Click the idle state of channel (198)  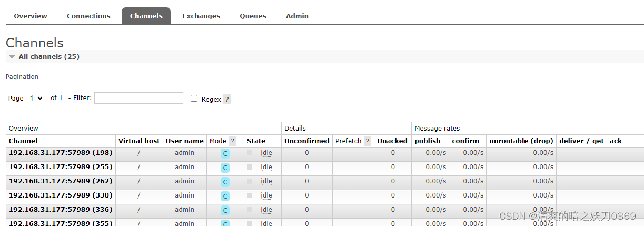[x=266, y=153]
